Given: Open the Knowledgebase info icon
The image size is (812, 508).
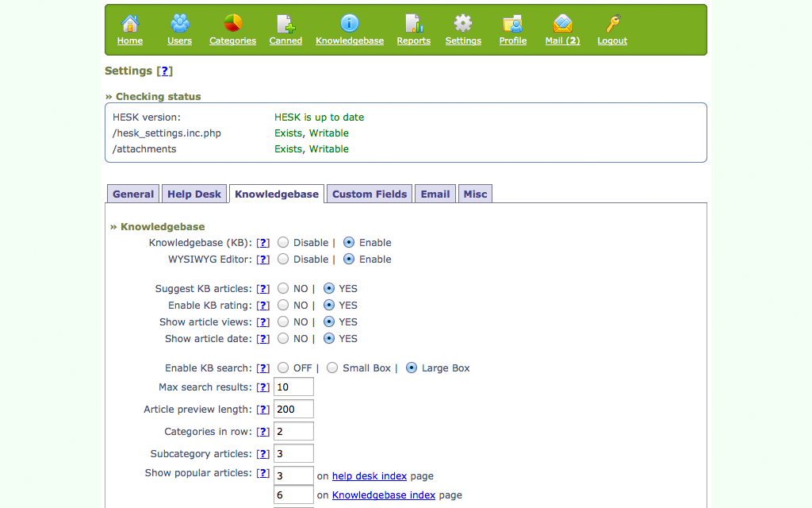Looking at the screenshot, I should pos(349,24).
